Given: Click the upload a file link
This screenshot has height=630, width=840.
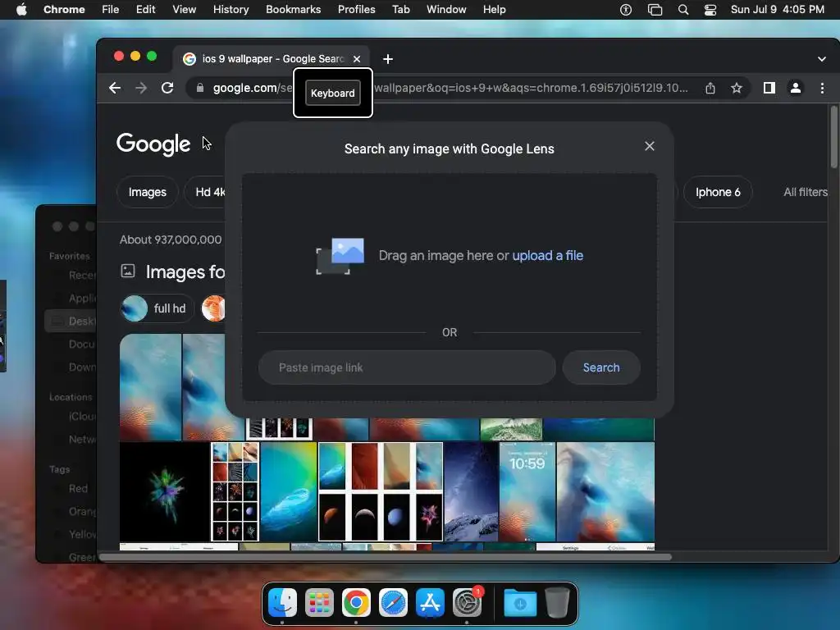Looking at the screenshot, I should [x=547, y=256].
